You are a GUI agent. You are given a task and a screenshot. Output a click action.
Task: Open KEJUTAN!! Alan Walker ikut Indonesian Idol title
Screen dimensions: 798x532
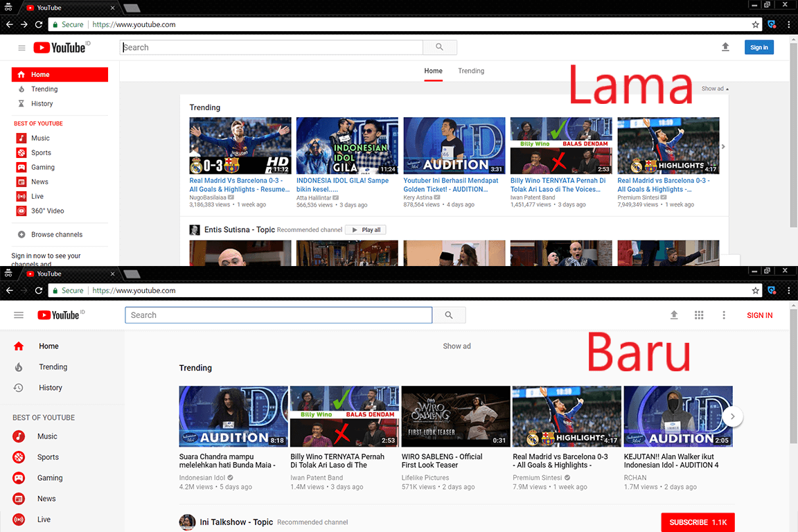671,461
